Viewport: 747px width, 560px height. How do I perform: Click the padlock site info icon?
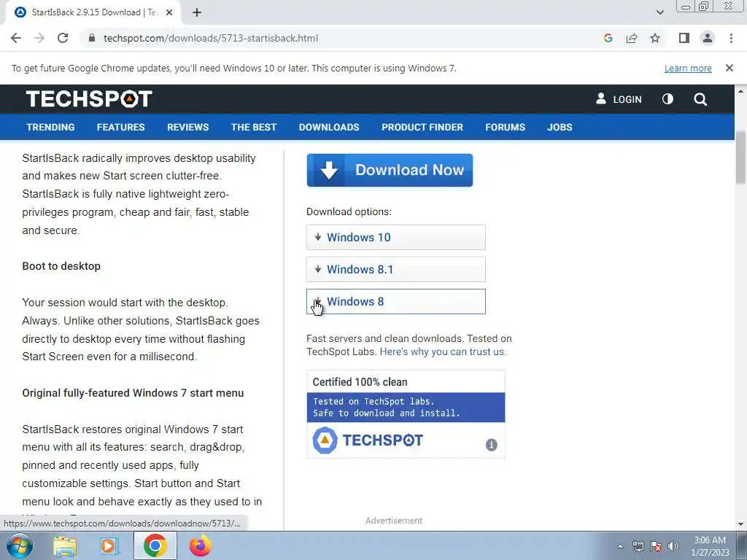(92, 38)
